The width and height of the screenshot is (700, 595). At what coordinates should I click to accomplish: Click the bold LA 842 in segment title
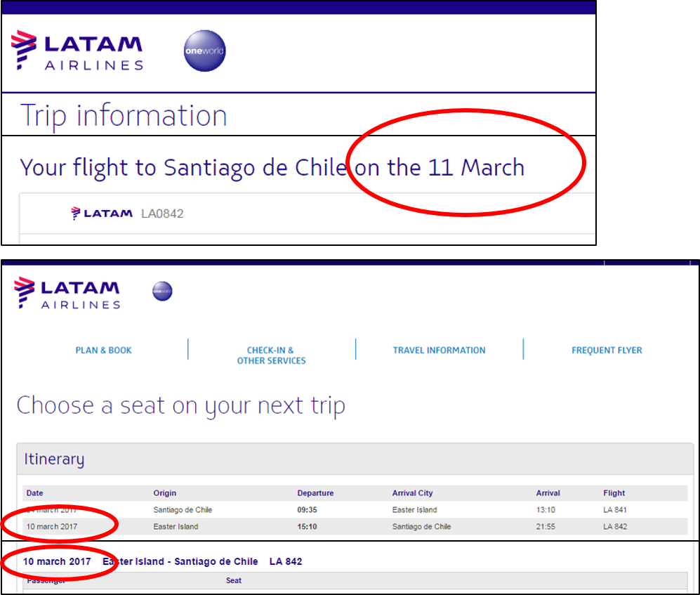click(x=286, y=561)
